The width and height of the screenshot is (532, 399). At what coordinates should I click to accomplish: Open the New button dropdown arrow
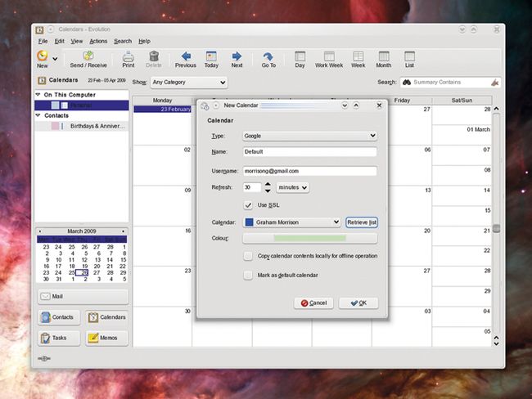[55, 59]
